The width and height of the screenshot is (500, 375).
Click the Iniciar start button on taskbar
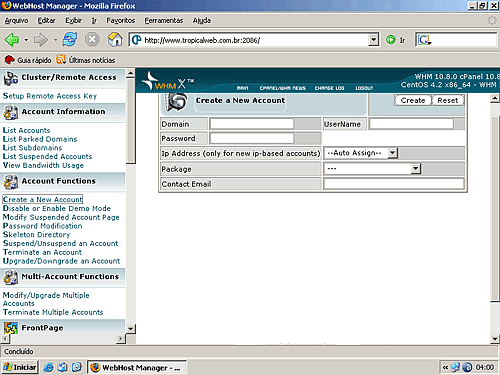[20, 367]
